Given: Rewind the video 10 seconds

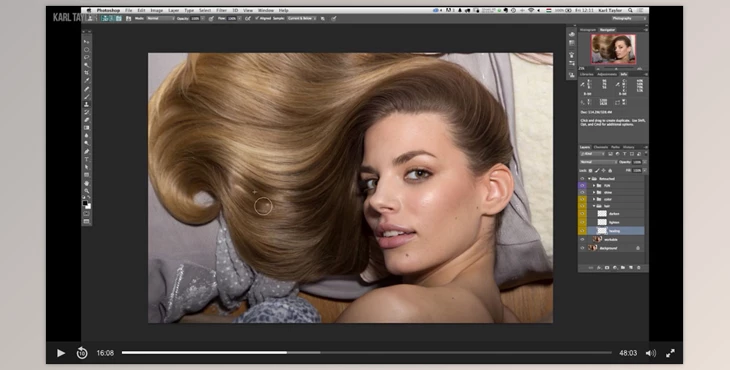Looking at the screenshot, I should (x=82, y=353).
